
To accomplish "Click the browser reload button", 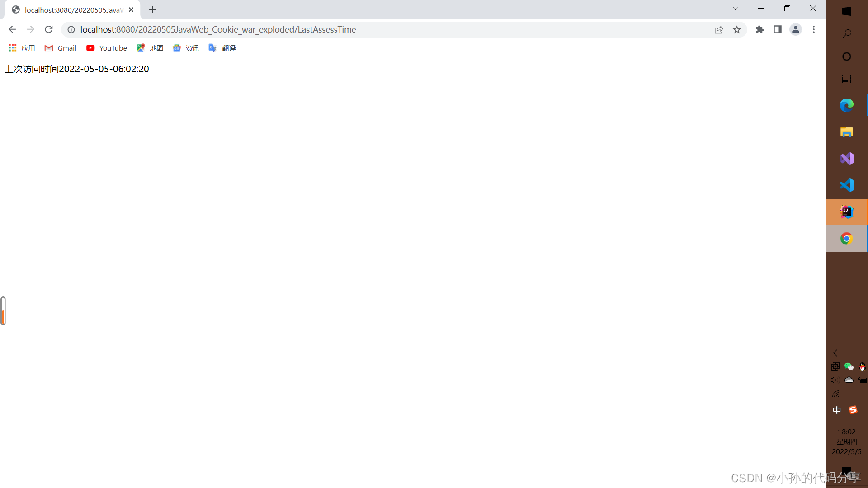I will click(49, 29).
